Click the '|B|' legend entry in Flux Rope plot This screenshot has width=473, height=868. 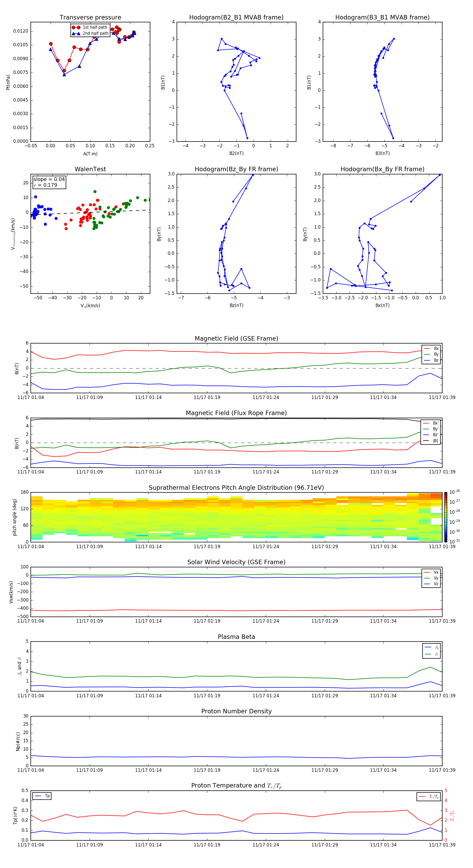pyautogui.click(x=431, y=441)
